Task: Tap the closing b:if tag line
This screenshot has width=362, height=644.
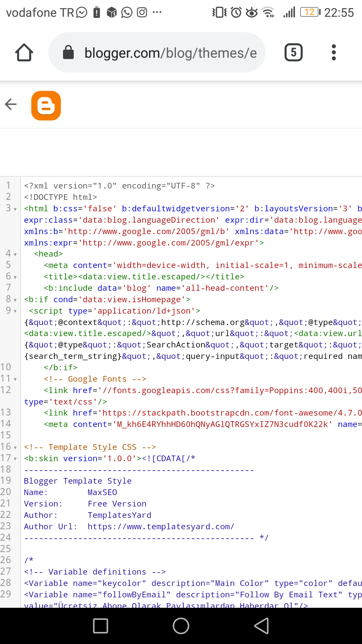Action: [x=61, y=368]
